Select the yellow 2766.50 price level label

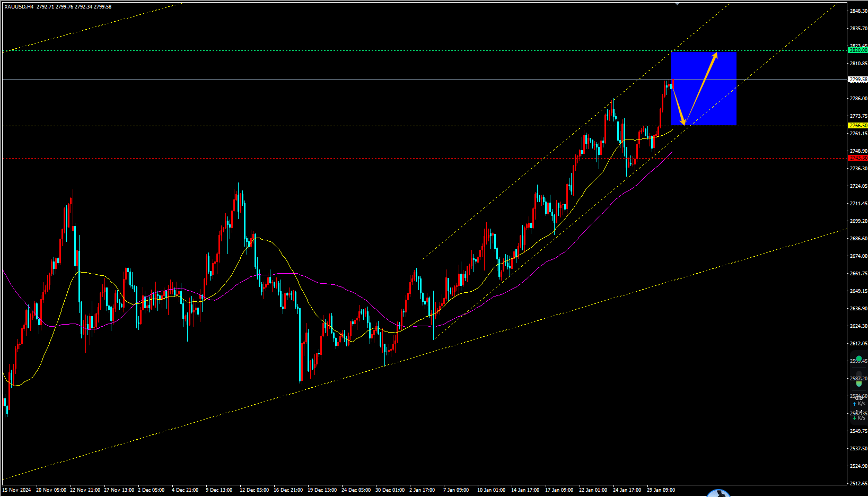[x=858, y=126]
